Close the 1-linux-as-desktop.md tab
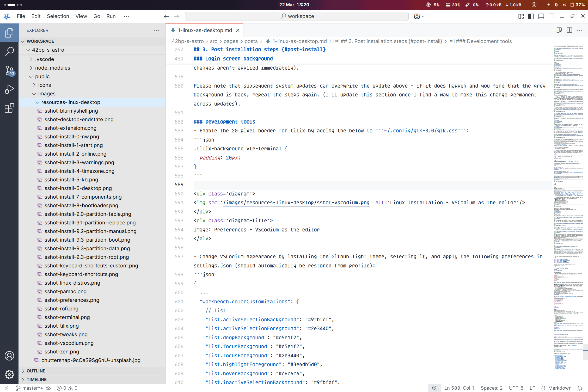This screenshot has width=588, height=392. pos(238,30)
